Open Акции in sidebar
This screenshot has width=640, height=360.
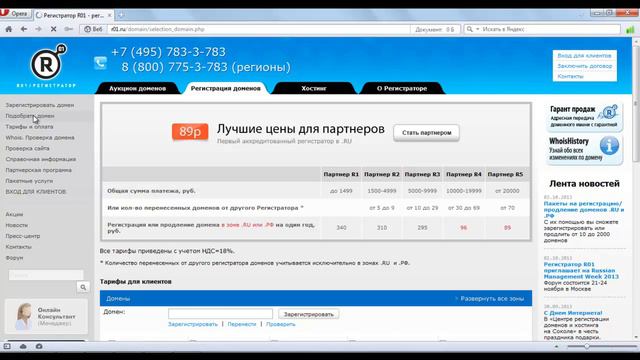click(14, 214)
